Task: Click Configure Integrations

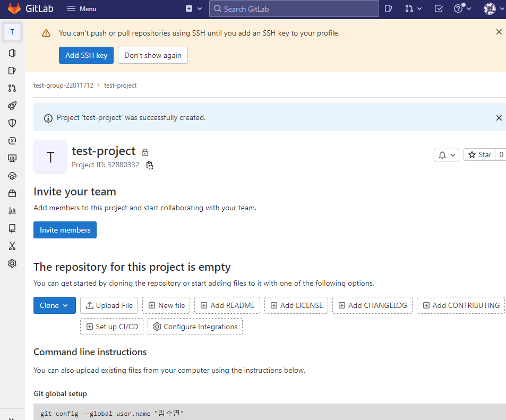Action: (195, 327)
